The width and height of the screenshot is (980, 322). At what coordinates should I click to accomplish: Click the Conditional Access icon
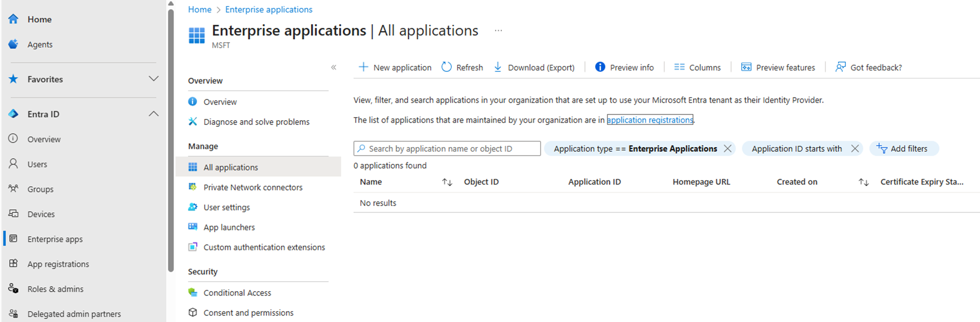point(193,292)
